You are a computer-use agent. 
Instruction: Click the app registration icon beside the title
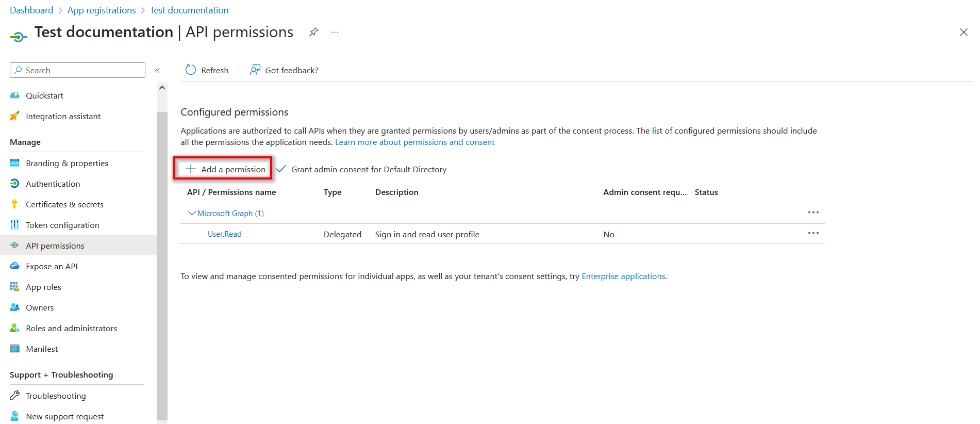19,37
